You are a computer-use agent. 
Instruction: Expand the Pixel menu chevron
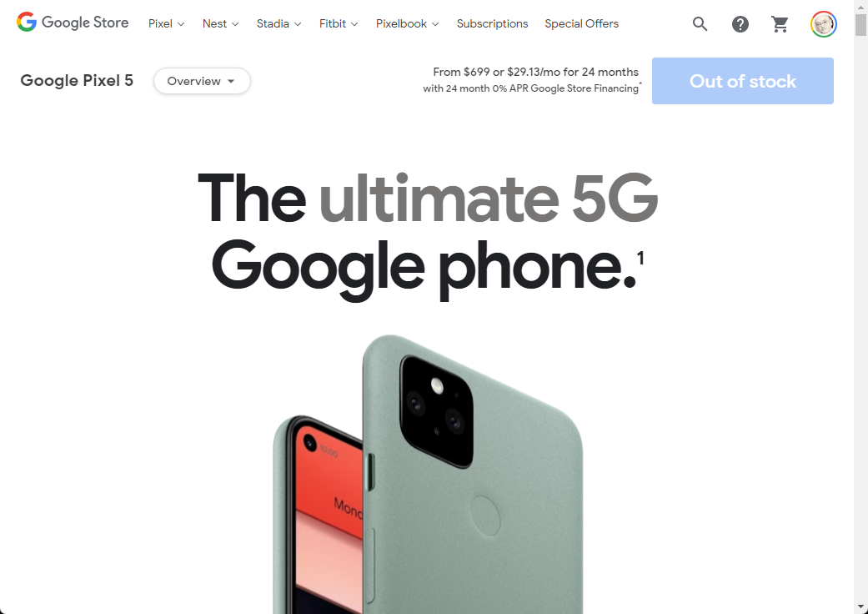click(x=181, y=24)
